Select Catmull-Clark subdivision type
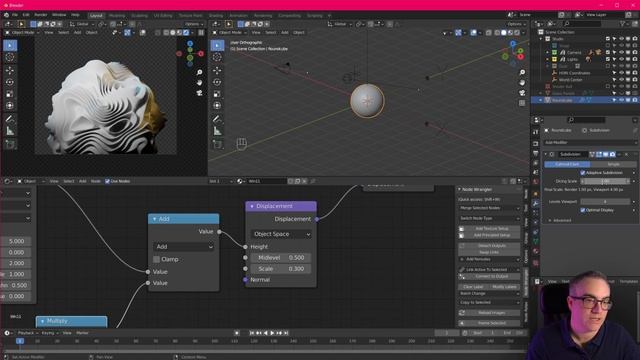Screen dimensions: 640x360 [567, 164]
